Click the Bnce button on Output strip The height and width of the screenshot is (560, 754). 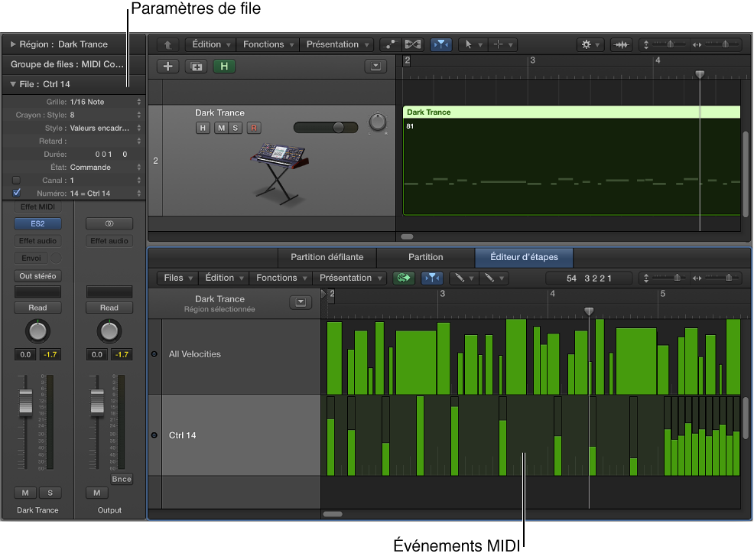pyautogui.click(x=121, y=479)
